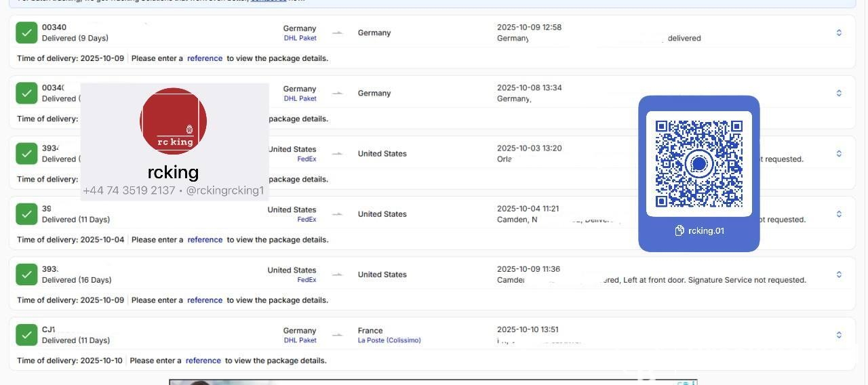Open the La Poste (Colissimo) carrier link
This screenshot has height=385, width=868.
click(x=389, y=340)
